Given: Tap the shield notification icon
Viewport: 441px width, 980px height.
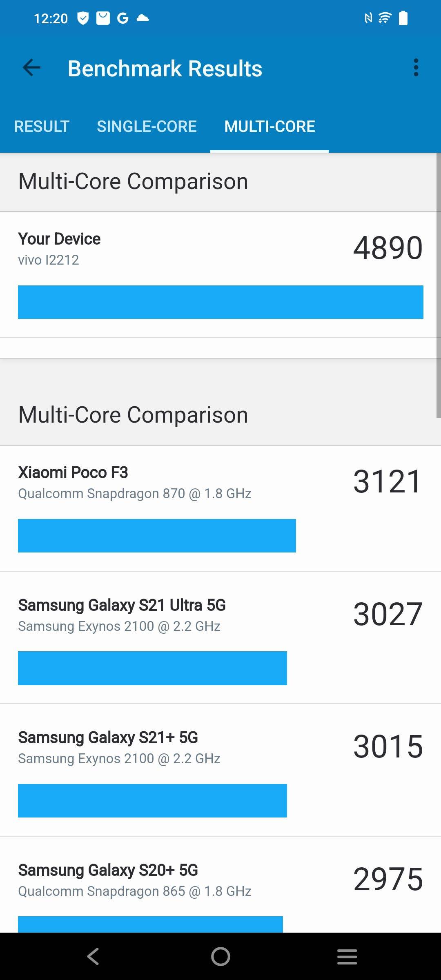Looking at the screenshot, I should (x=83, y=18).
